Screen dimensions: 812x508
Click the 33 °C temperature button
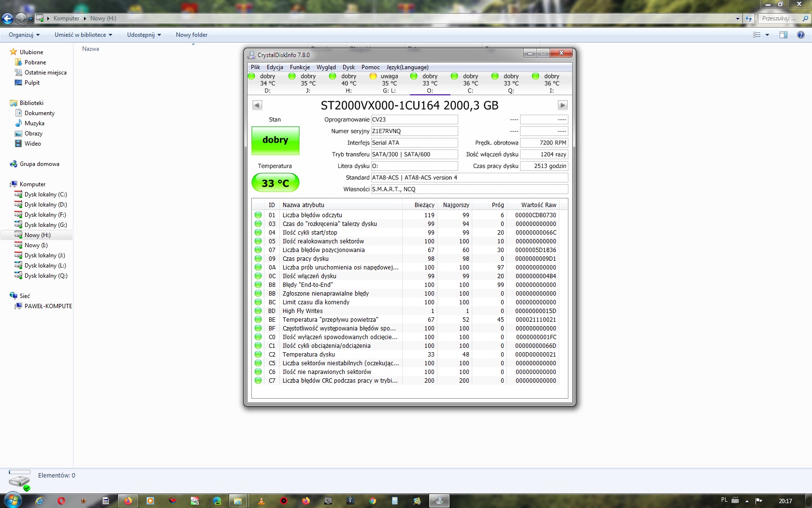[275, 183]
